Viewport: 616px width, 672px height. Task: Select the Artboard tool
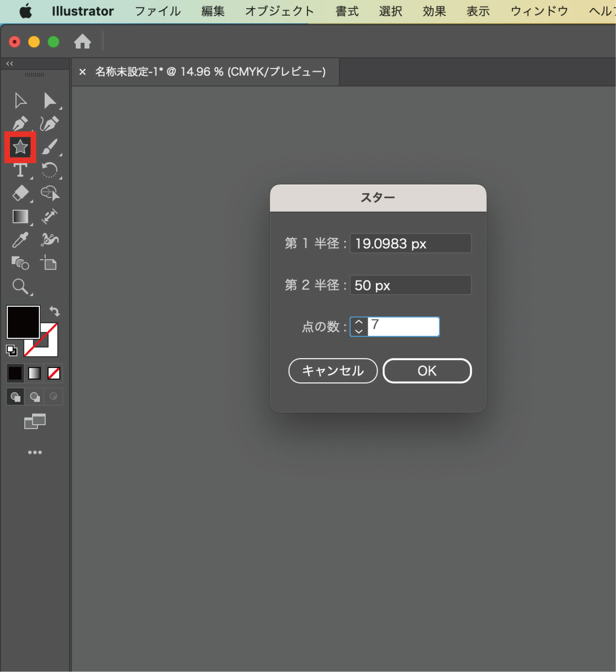(49, 263)
